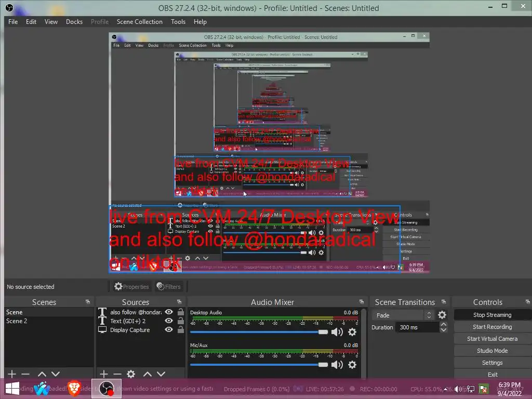
Task: Move scene down in Scenes list
Action: click(56, 374)
